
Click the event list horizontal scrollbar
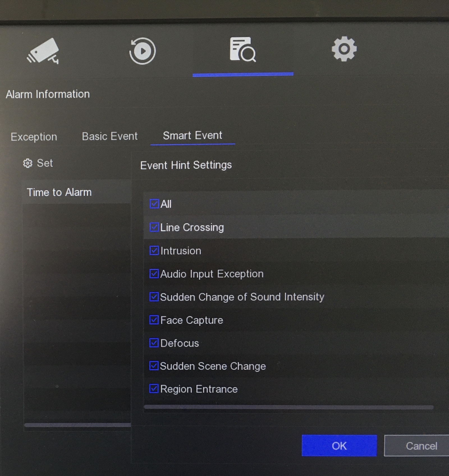click(288, 407)
